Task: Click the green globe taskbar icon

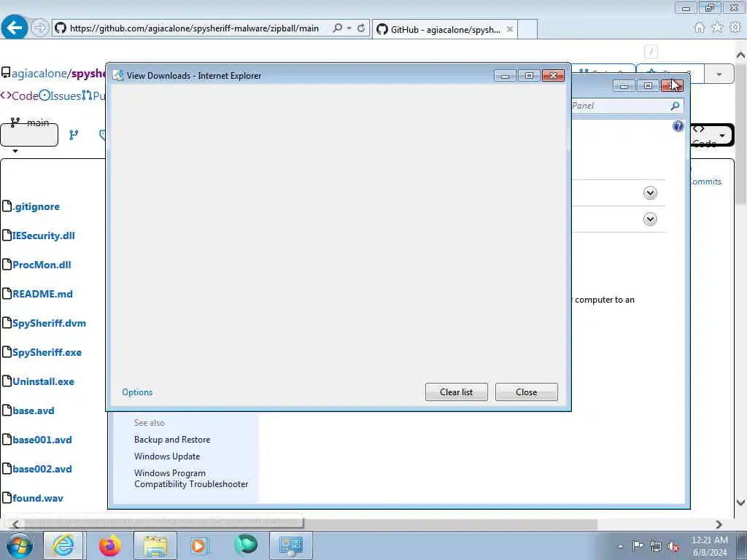Action: (246, 545)
